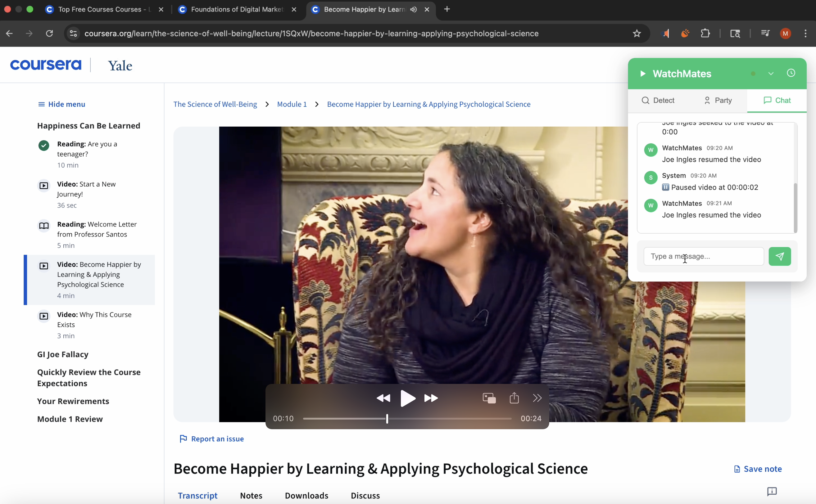
Task: Rewind the video
Action: 383,398
